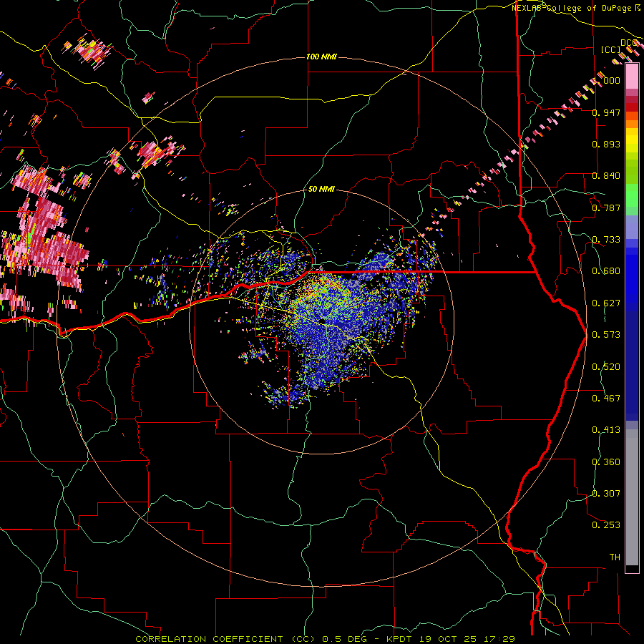
Task: Select the 0.680 color scale value
Action: pyautogui.click(x=606, y=271)
